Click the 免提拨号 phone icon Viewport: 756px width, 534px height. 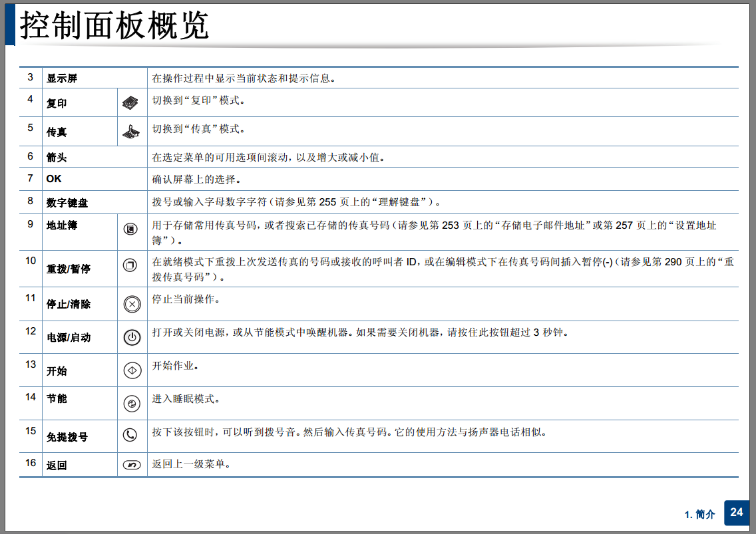[130, 435]
